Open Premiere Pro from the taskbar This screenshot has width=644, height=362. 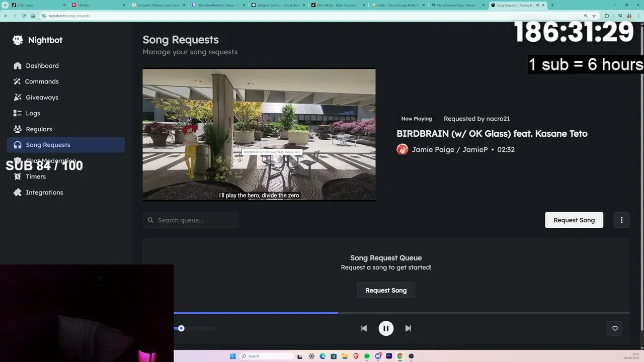(389, 356)
